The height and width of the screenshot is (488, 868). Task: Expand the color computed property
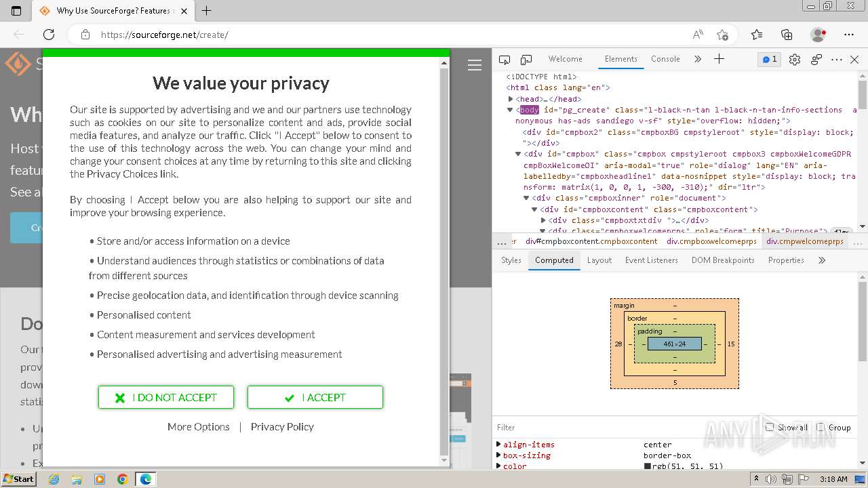tap(498, 466)
